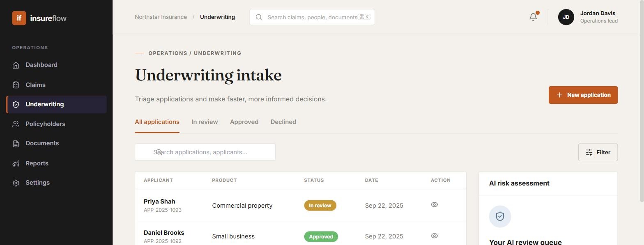Viewport: 644px width, 245px height.
Task: Click the Small business product cell
Action: click(233, 236)
